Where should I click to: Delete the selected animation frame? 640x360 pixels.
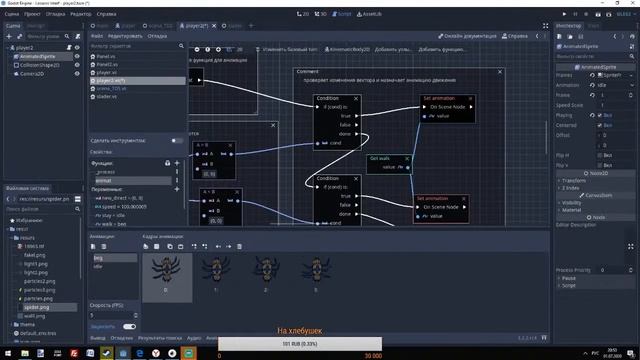pyautogui.click(x=240, y=247)
